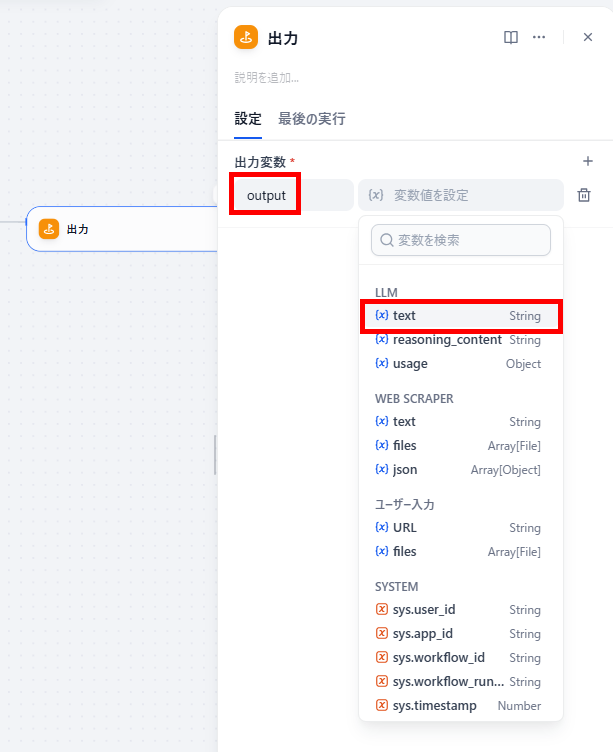The image size is (613, 752).
Task: Click the orange 出力 icon in panel header
Action: [x=246, y=37]
